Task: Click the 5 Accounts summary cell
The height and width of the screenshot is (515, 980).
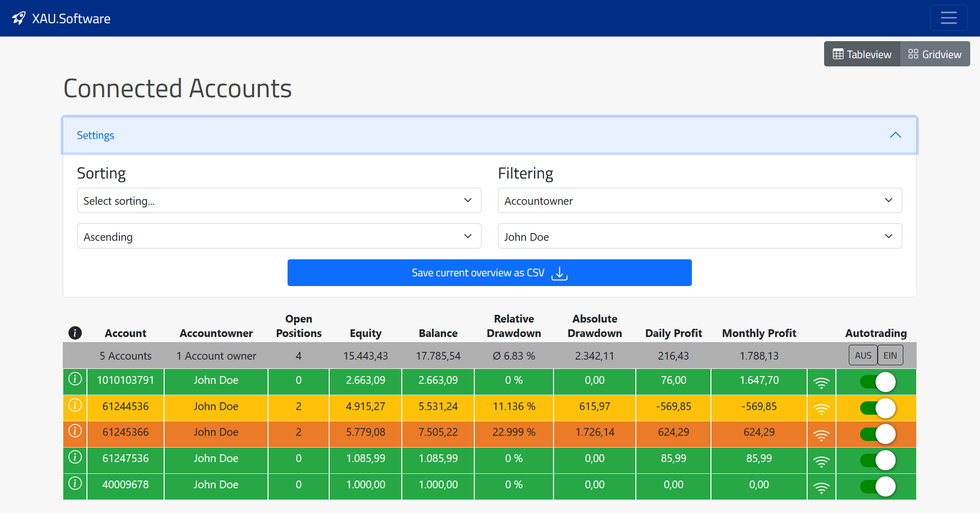Action: (126, 356)
